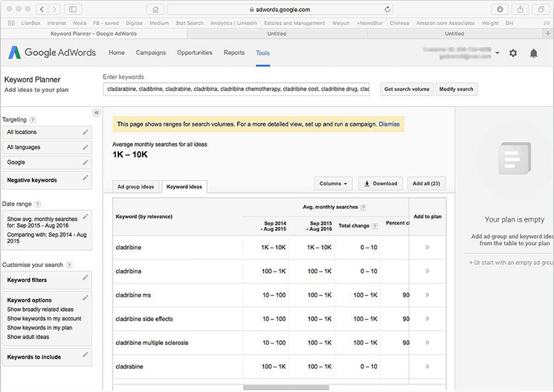Edit Keywords to include pencil icon

(86, 355)
